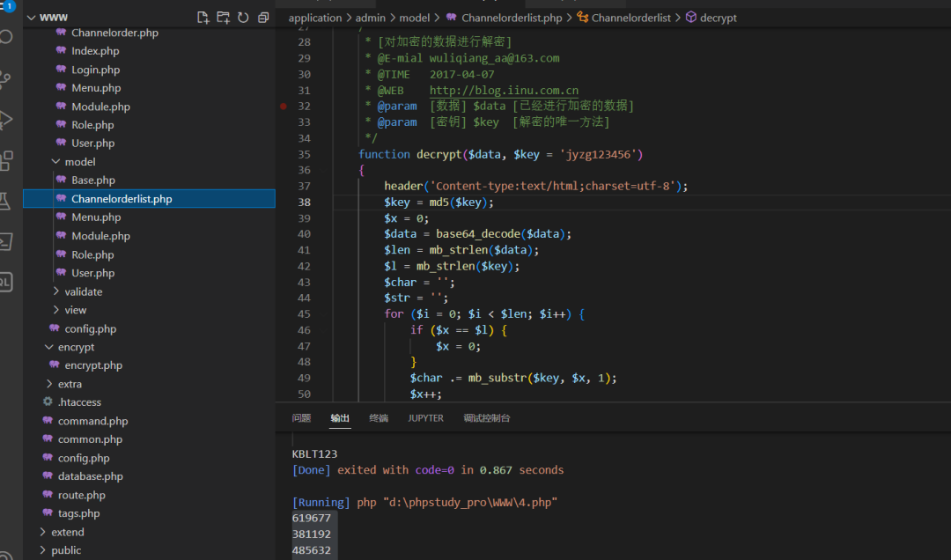
Task: Open the Extensions view
Action: (x=6, y=160)
